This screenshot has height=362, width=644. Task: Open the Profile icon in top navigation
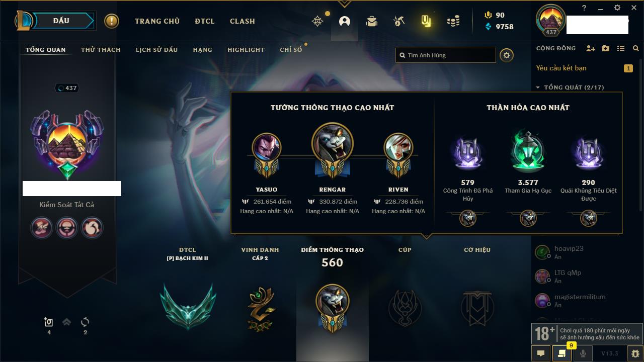click(x=345, y=21)
